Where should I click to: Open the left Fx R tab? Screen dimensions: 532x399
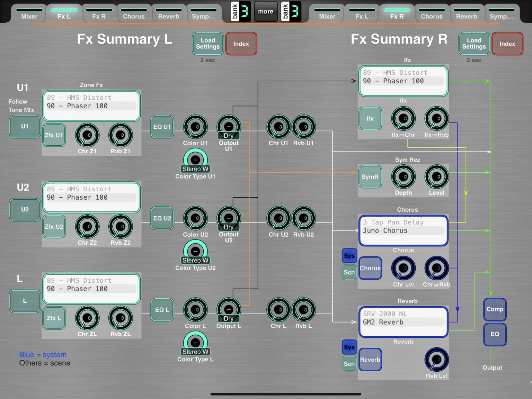[x=99, y=14]
